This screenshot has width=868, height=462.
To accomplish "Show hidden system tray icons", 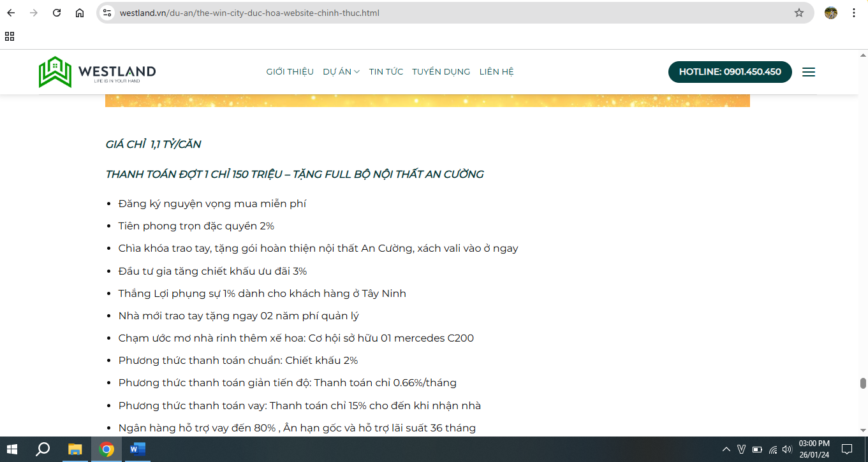I will (x=726, y=449).
